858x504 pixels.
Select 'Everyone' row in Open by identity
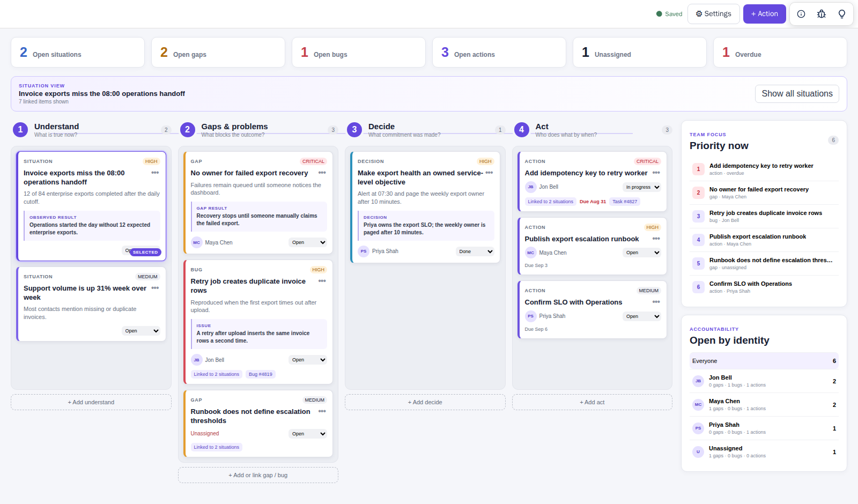click(764, 361)
